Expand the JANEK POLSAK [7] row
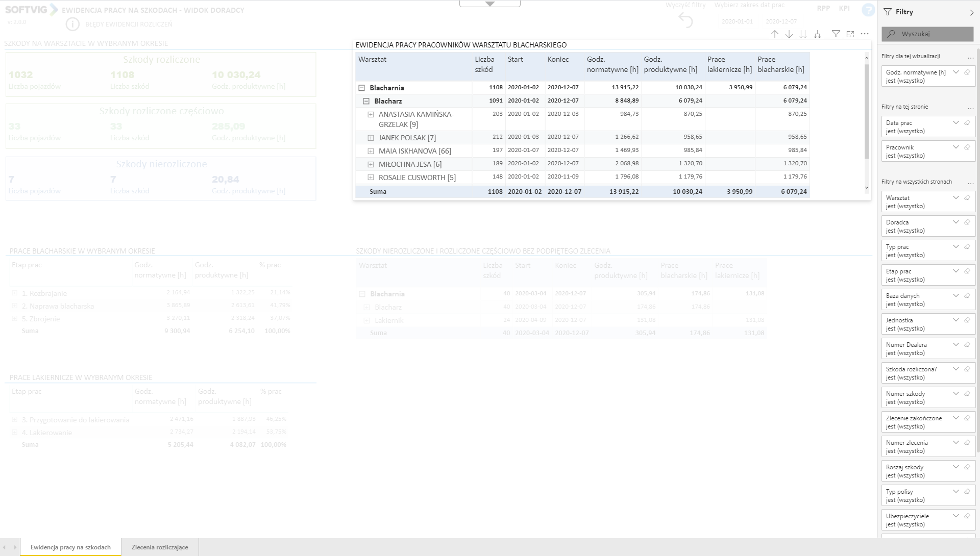This screenshot has height=556, width=980. 371,138
